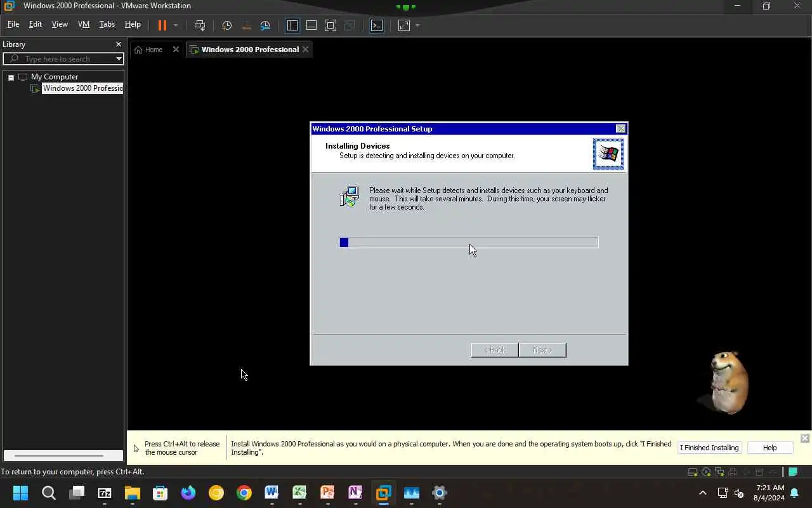
Task: Close the Library panel
Action: (118, 44)
